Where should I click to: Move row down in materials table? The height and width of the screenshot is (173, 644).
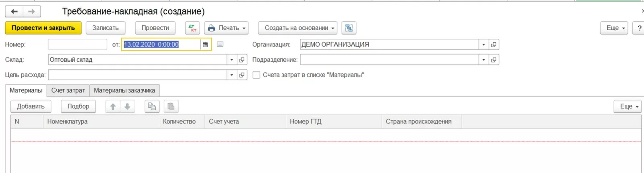127,106
